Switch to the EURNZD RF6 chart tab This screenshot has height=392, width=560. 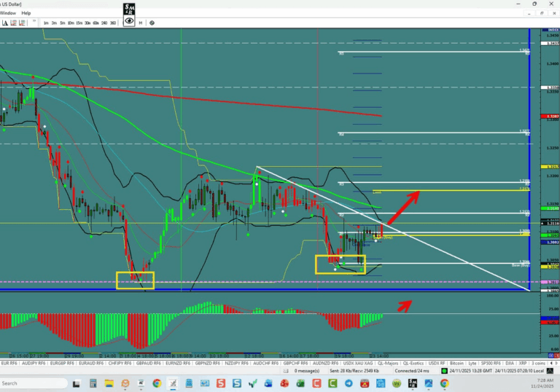point(178,363)
